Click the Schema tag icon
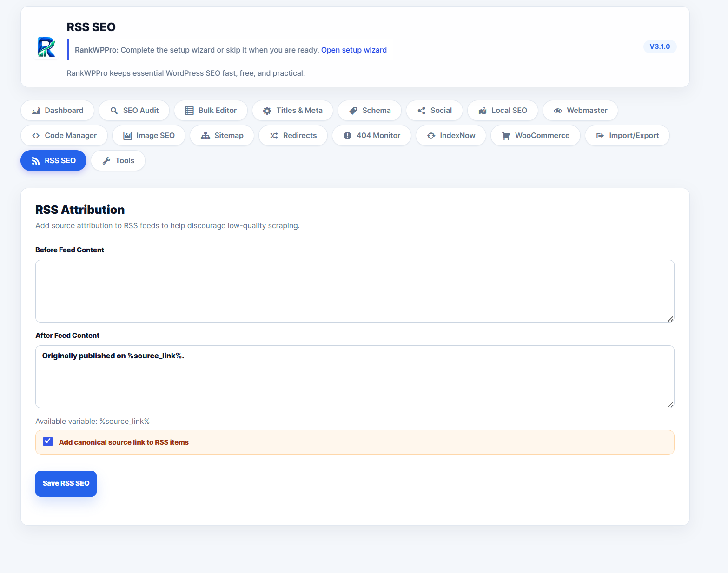Image resolution: width=728 pixels, height=573 pixels. (353, 111)
